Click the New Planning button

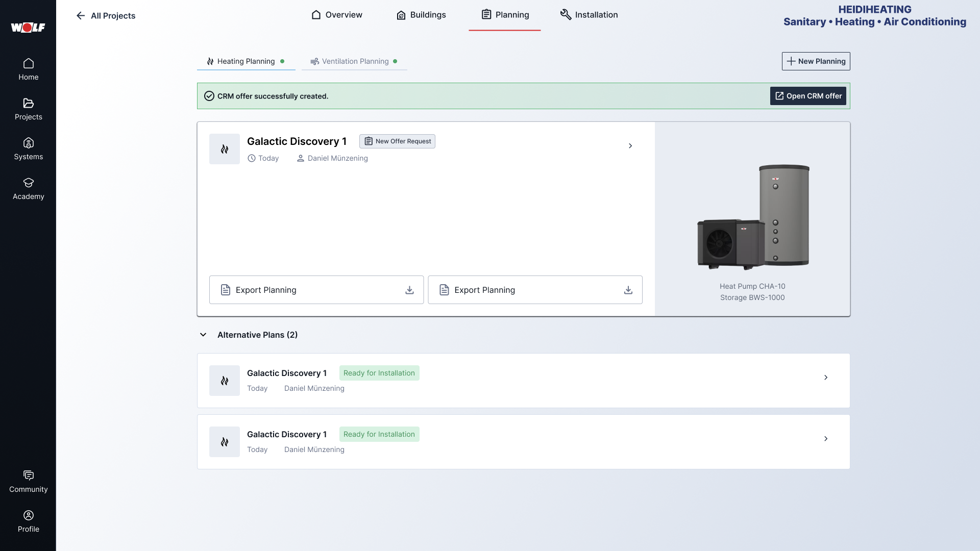click(x=816, y=61)
